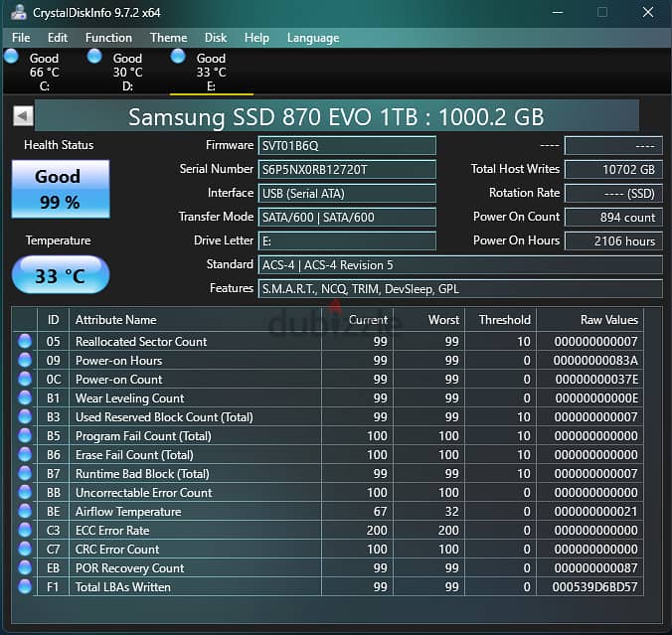Click the Features field
The width and height of the screenshot is (672, 635).
[460, 289]
